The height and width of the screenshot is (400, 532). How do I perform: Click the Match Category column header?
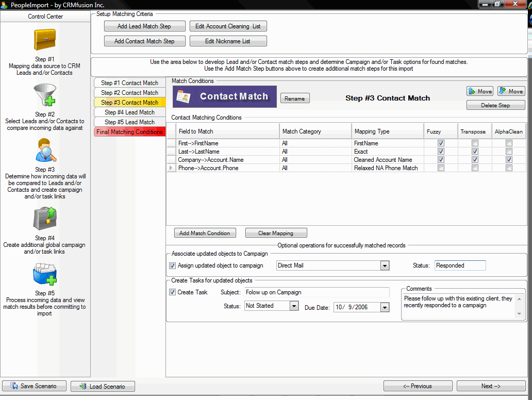(315, 131)
